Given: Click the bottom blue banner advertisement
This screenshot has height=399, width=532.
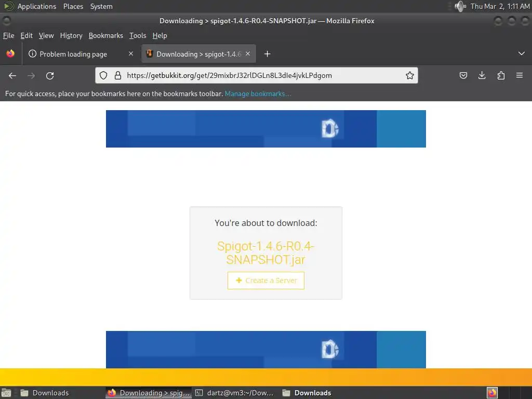Looking at the screenshot, I should click(266, 350).
